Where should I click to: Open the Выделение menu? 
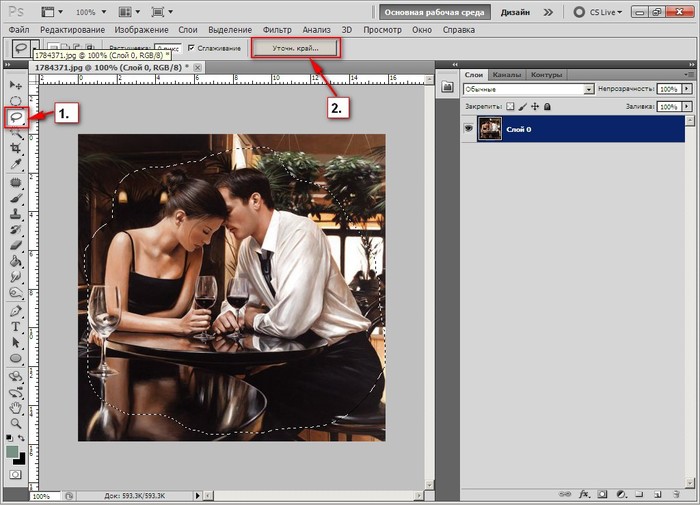(230, 30)
